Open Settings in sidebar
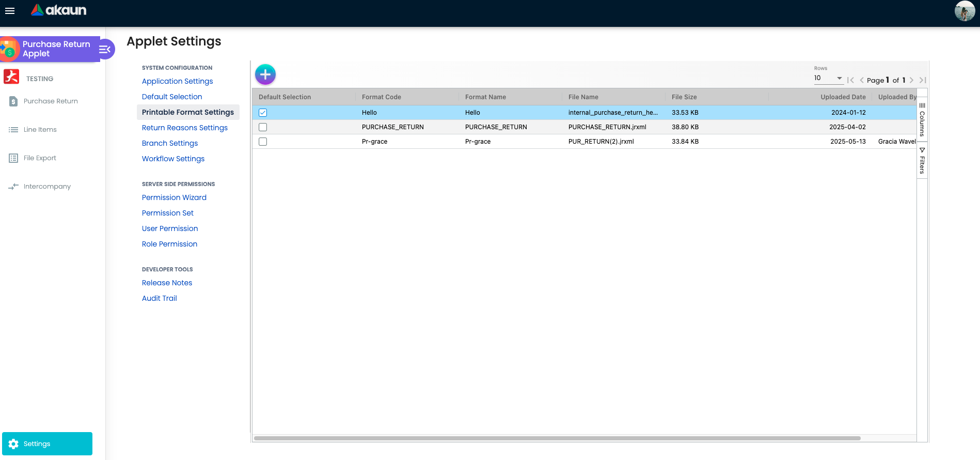Viewport: 980px width, 460px height. point(47,444)
